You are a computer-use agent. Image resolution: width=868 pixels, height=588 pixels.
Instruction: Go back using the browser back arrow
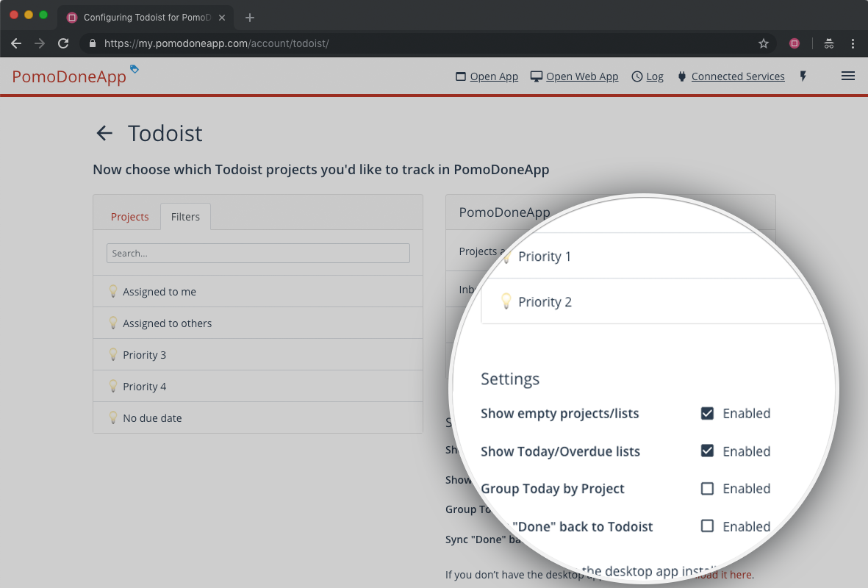click(x=16, y=43)
